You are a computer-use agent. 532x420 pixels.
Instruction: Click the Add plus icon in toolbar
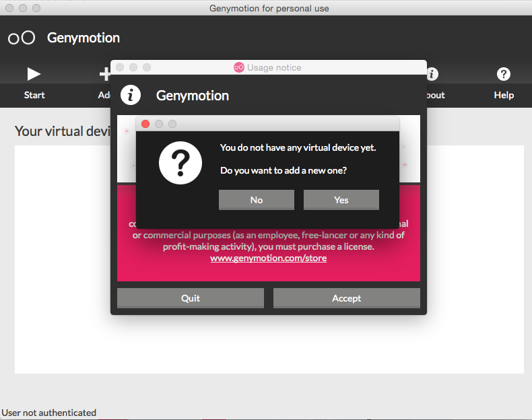click(x=105, y=74)
